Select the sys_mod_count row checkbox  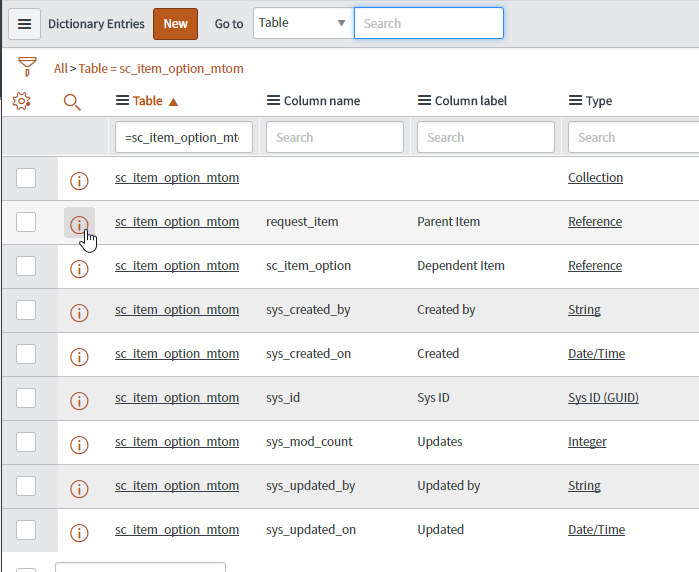pos(26,442)
